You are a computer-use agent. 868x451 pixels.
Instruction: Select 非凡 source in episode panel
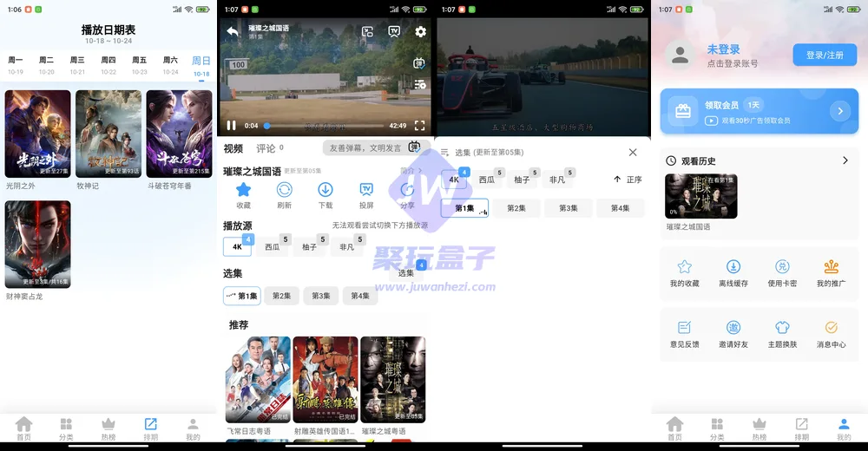[x=557, y=180]
